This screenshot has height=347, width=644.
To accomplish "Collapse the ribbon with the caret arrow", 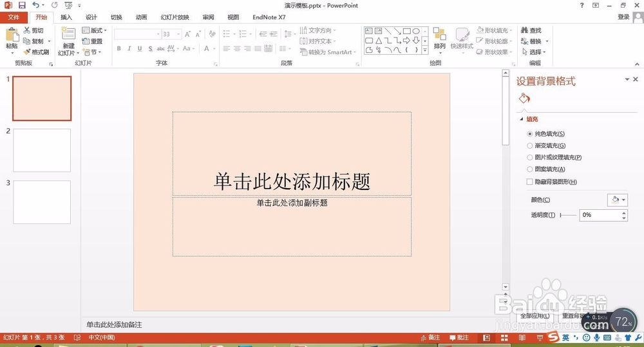I will tap(637, 64).
